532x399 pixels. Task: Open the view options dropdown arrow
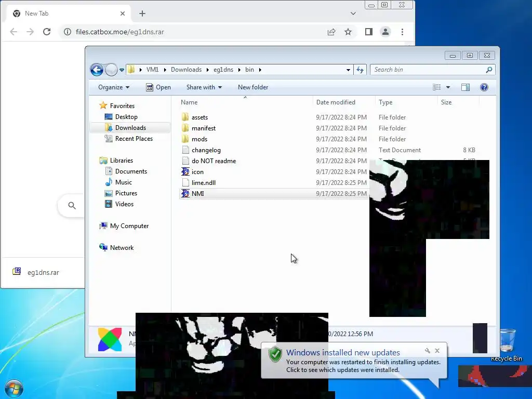448,87
